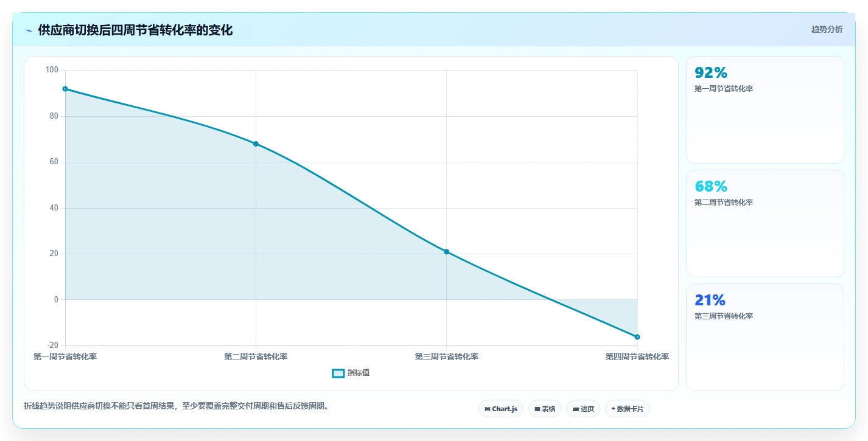Click the lightning icon beside the title
Image resolution: width=868 pixels, height=441 pixels.
coord(29,30)
